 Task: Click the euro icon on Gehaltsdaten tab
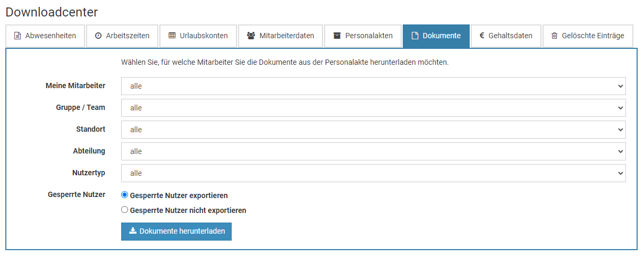pos(482,36)
